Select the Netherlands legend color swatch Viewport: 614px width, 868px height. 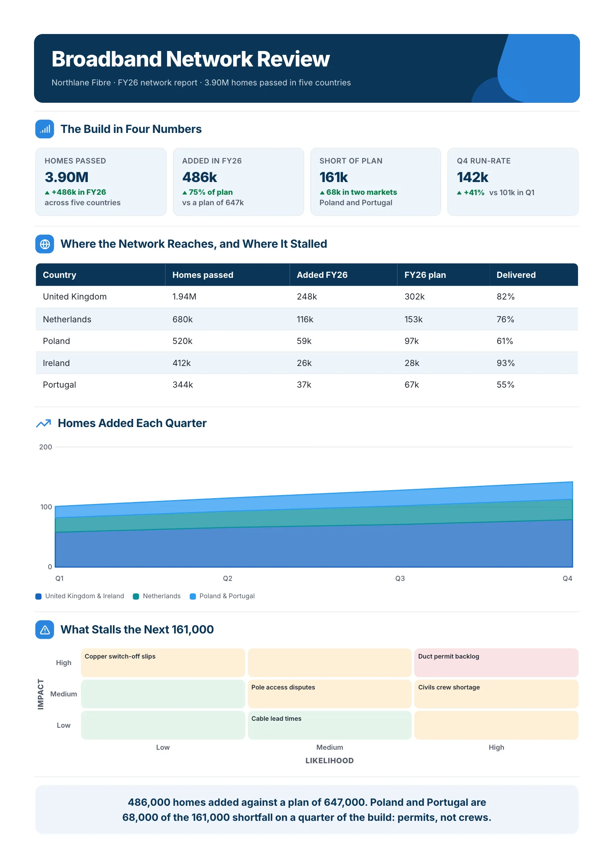pyautogui.click(x=136, y=596)
